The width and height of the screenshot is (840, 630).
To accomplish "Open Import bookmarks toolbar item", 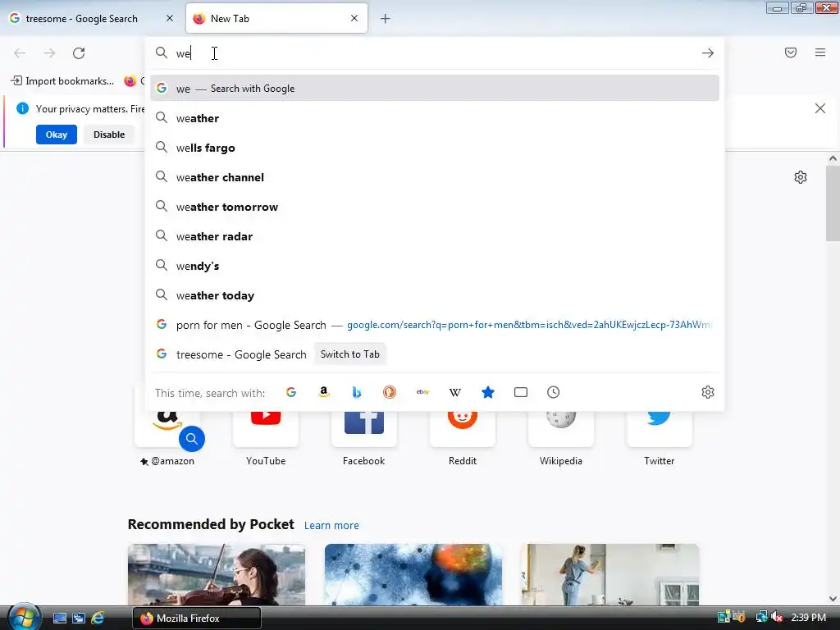I will pyautogui.click(x=62, y=81).
